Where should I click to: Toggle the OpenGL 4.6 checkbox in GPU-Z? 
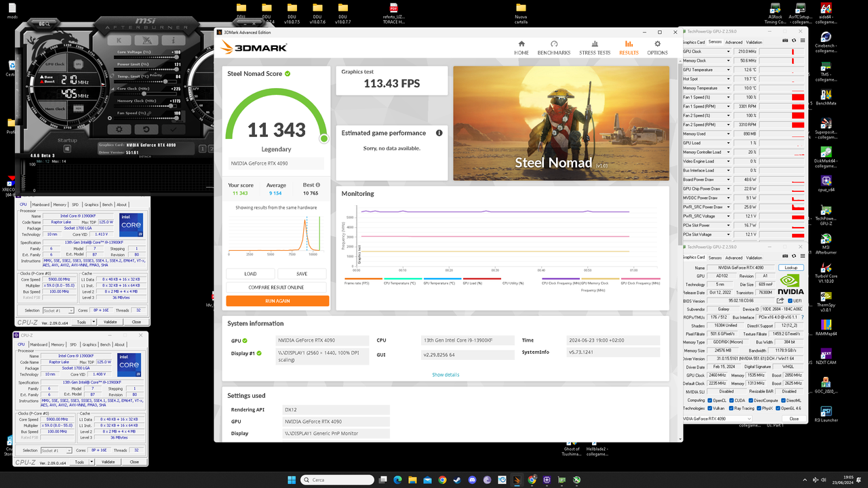tap(778, 408)
